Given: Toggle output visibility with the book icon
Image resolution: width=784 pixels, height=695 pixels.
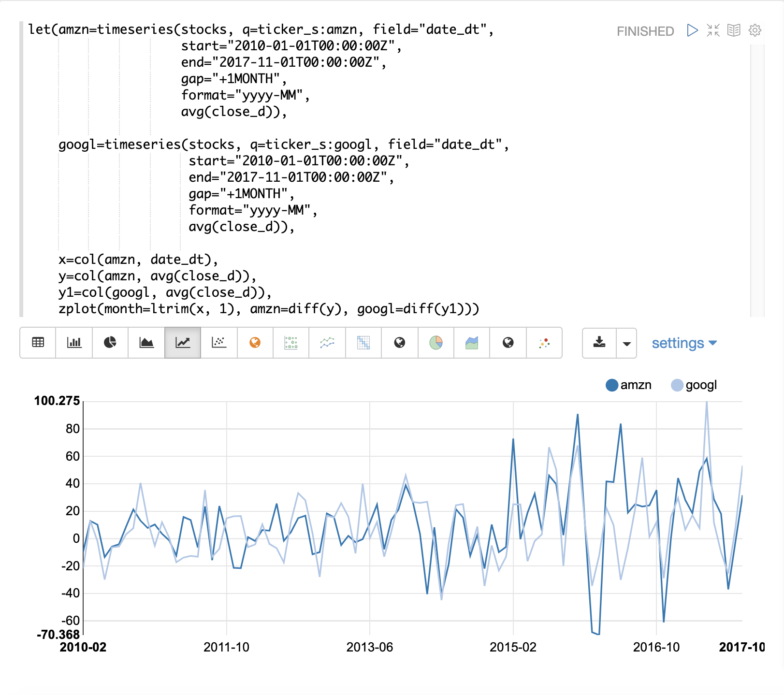Looking at the screenshot, I should click(734, 30).
